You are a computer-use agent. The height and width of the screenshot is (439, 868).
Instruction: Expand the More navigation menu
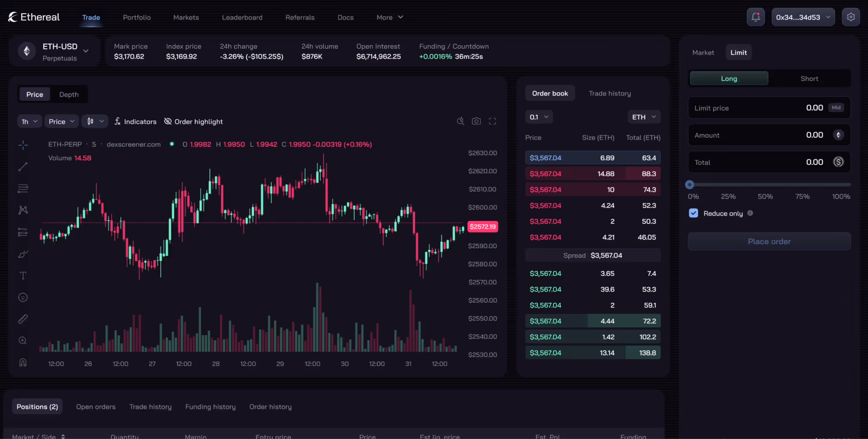(390, 17)
